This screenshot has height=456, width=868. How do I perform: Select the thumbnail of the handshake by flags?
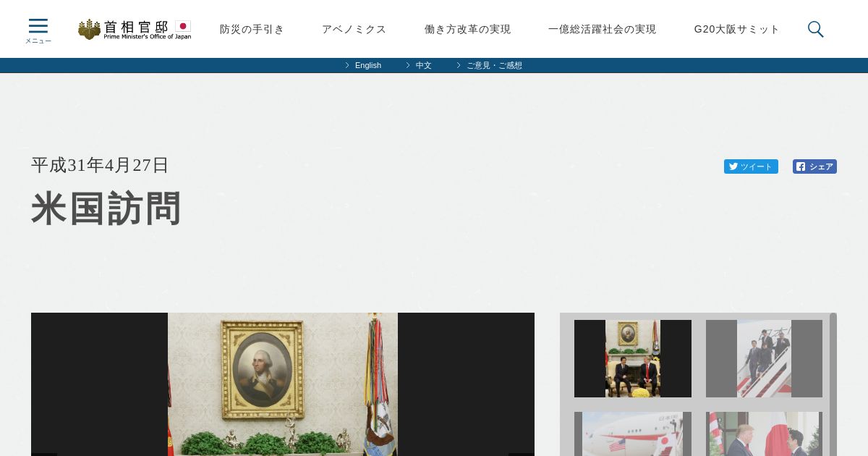[x=764, y=434]
